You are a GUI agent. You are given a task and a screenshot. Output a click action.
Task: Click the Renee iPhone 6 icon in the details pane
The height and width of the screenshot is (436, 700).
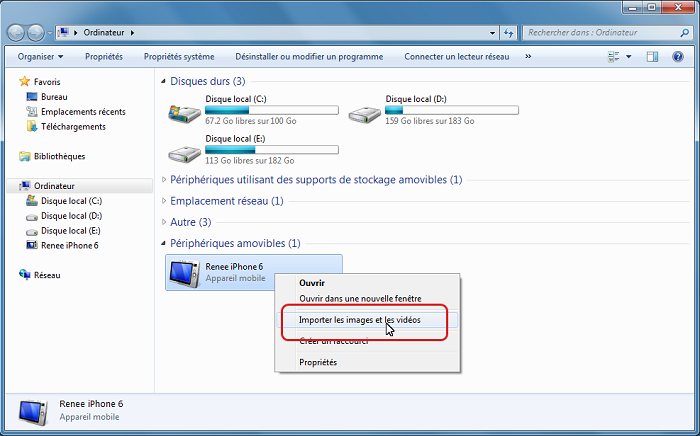pyautogui.click(x=33, y=412)
